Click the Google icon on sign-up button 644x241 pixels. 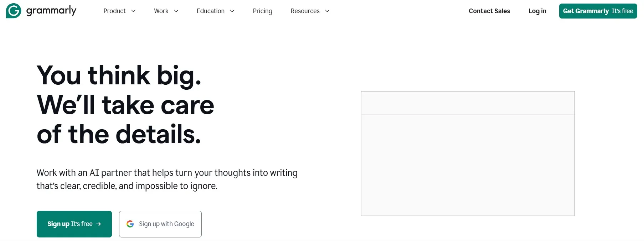click(130, 224)
